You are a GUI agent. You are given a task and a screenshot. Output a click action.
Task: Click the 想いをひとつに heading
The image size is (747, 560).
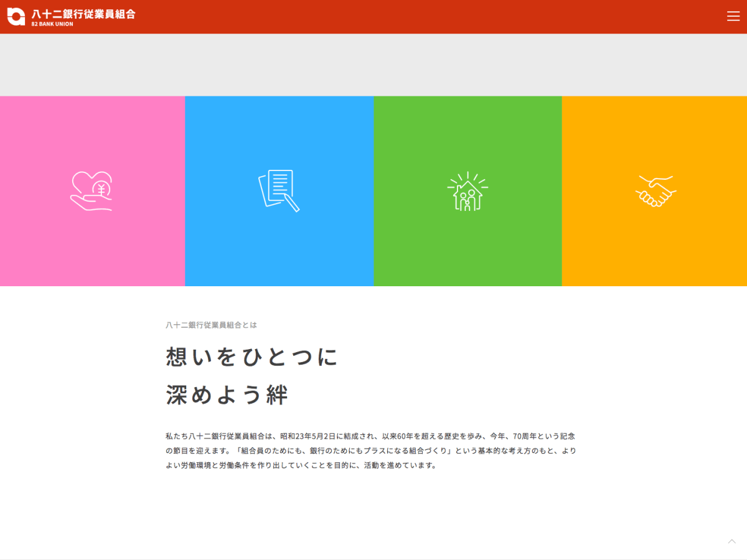[252, 357]
